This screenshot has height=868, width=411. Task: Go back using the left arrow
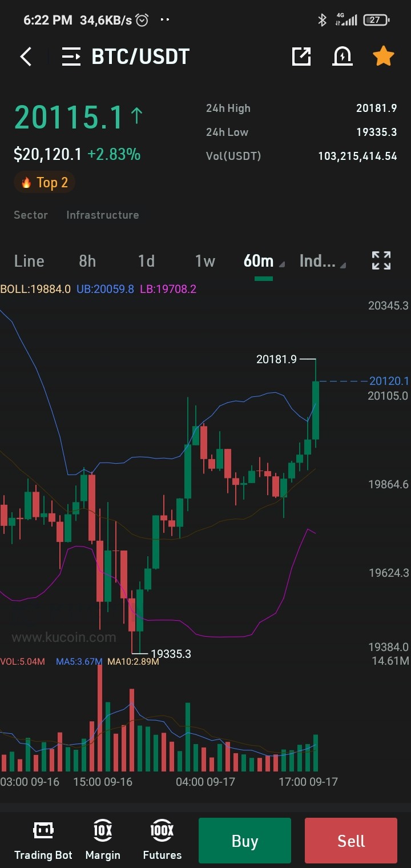(26, 57)
